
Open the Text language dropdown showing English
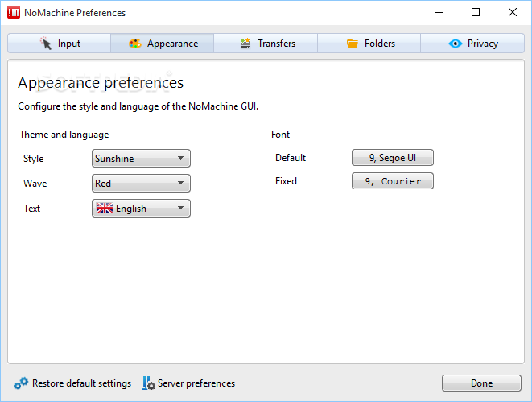coord(141,208)
